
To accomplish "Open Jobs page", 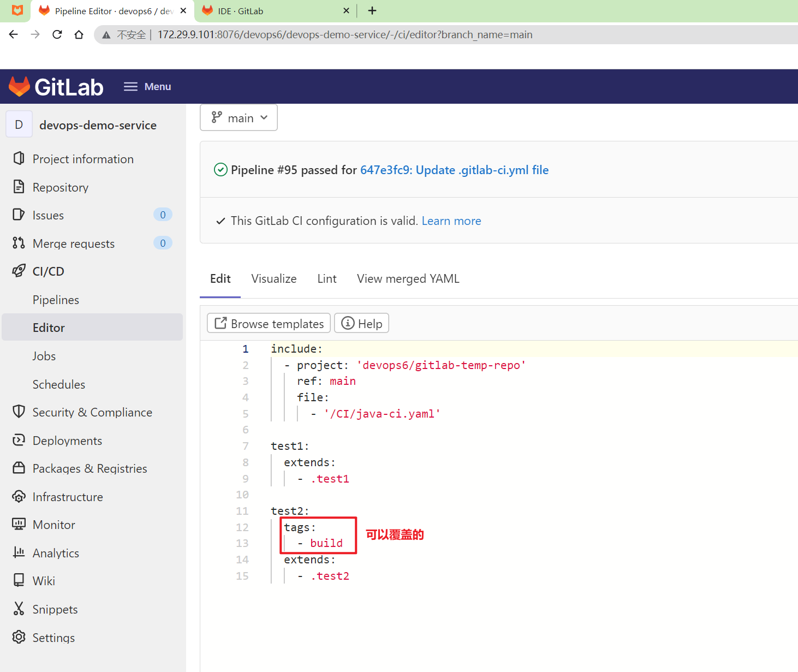I will click(44, 356).
